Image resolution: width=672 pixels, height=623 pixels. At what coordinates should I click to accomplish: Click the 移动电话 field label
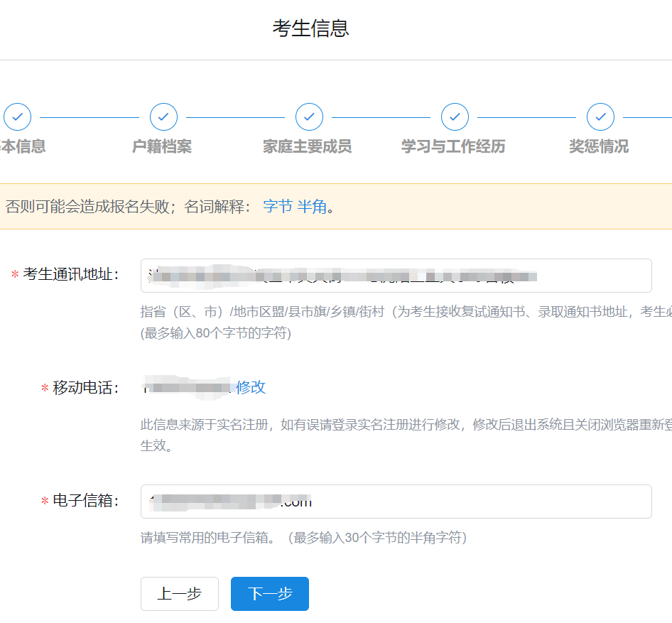click(86, 387)
